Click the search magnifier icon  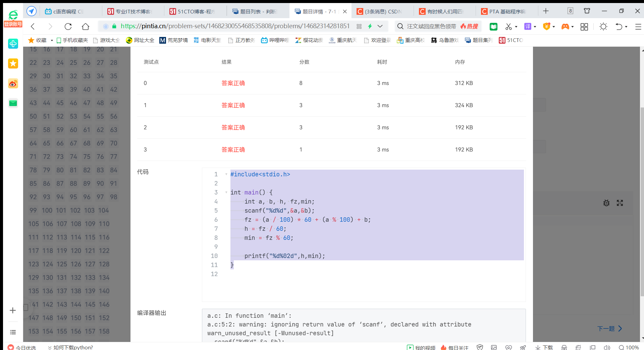[x=400, y=26]
